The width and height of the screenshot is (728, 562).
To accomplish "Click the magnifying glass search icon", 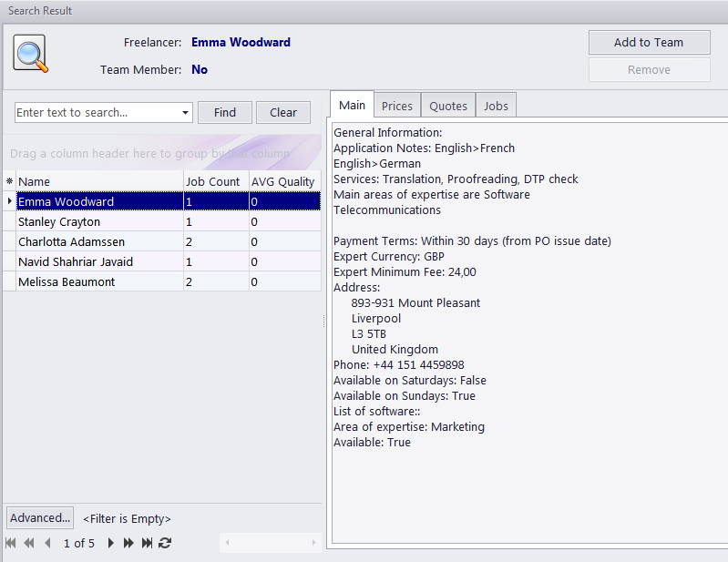I will [31, 54].
